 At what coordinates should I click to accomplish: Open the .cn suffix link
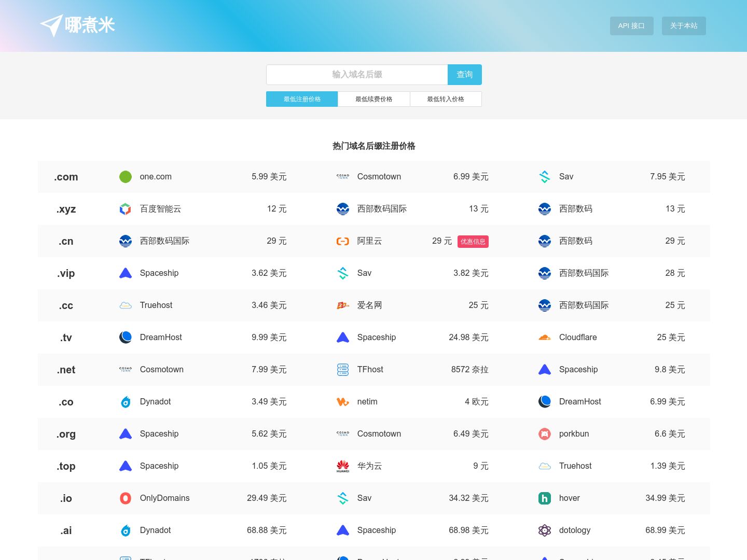pyautogui.click(x=66, y=241)
